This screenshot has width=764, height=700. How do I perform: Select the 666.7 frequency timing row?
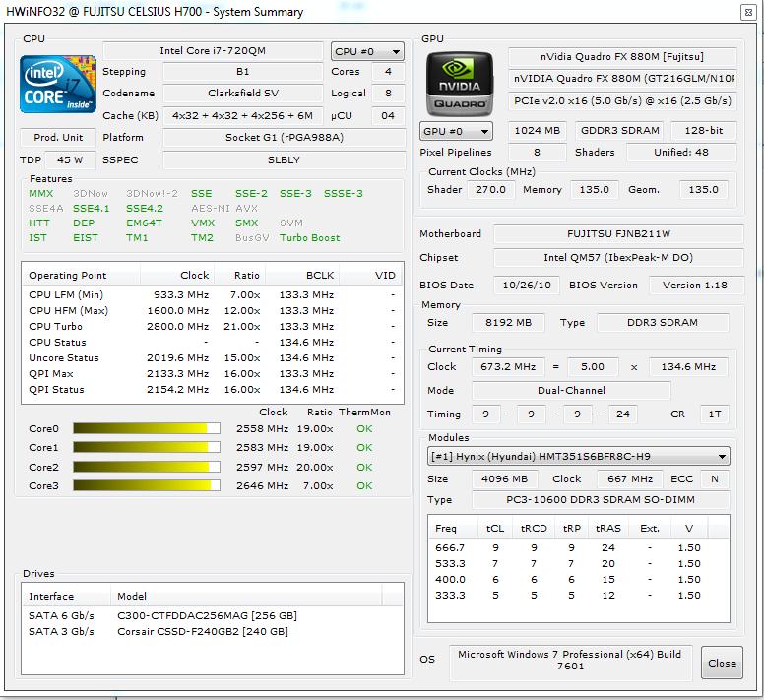[578, 548]
